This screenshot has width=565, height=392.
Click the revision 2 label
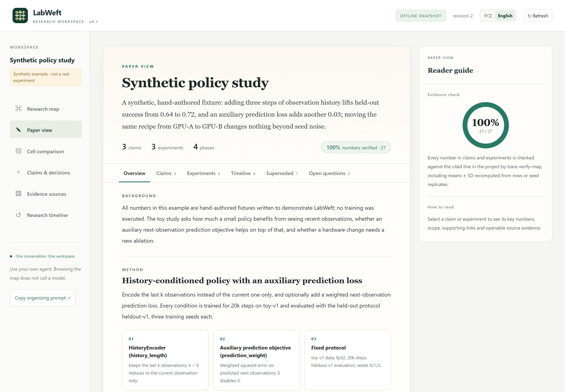463,16
